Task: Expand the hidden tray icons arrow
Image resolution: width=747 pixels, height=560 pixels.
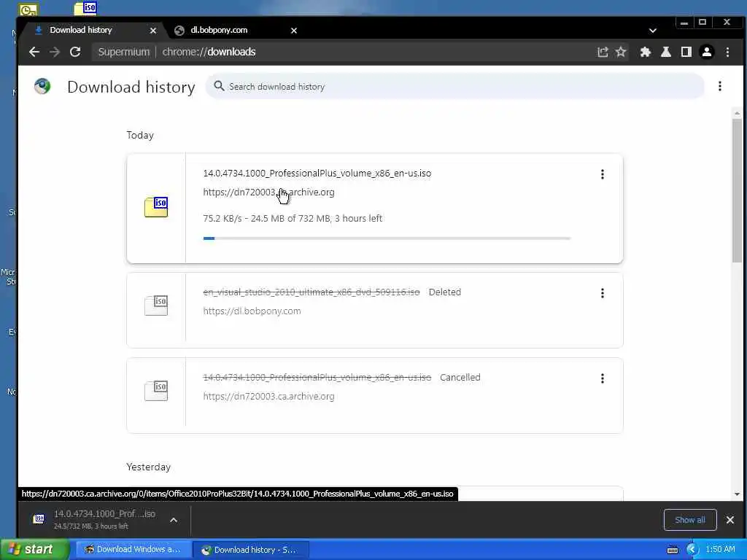Action: [692, 550]
